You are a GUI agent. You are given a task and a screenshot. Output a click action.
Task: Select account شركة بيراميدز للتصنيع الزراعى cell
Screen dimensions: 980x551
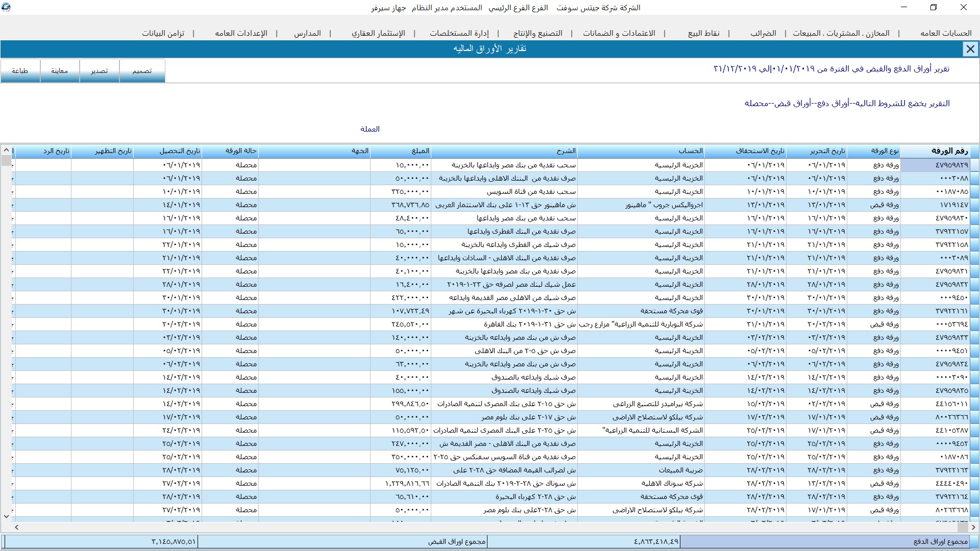pyautogui.click(x=641, y=404)
